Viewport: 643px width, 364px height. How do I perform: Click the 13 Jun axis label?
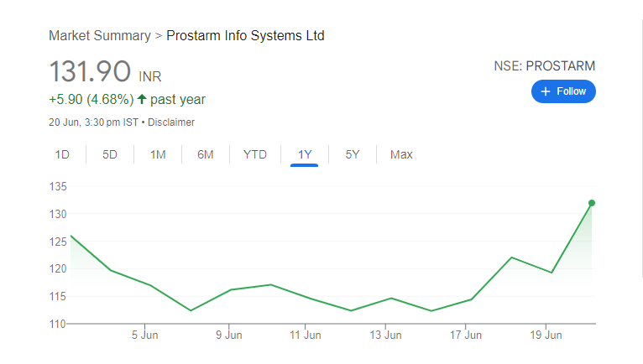(385, 335)
